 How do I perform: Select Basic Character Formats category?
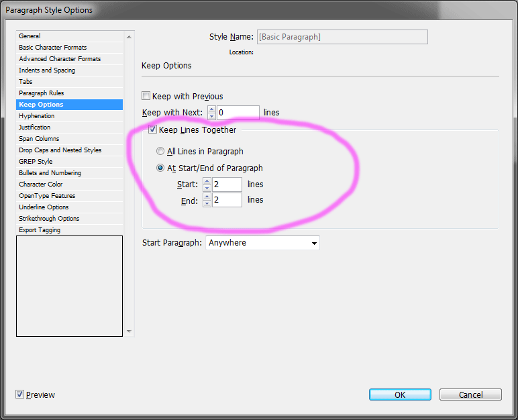point(69,48)
